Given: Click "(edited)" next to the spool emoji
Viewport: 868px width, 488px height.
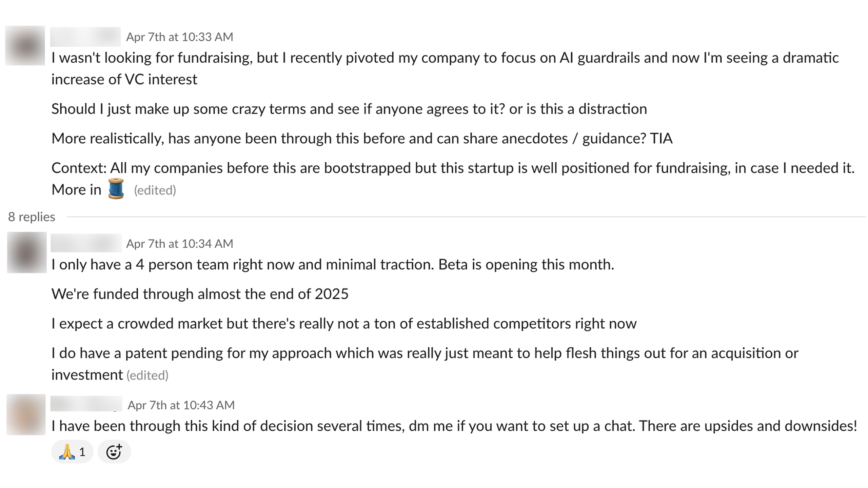Looking at the screenshot, I should (155, 190).
